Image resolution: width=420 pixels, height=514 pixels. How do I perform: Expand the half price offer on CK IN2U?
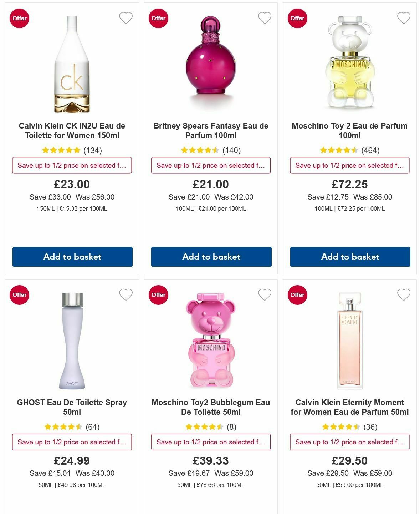[x=72, y=165]
